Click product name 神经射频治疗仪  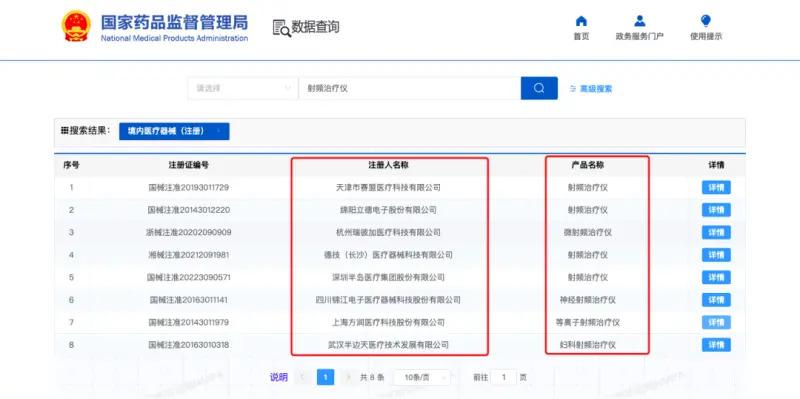point(588,300)
